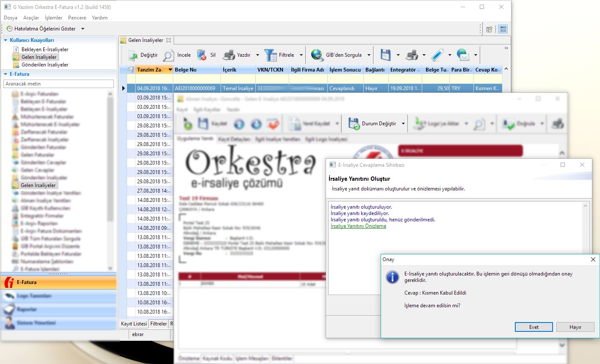Select Gönderilen İrsaliyeler in the shortcuts
This screenshot has width=600, height=364.
click(x=45, y=65)
